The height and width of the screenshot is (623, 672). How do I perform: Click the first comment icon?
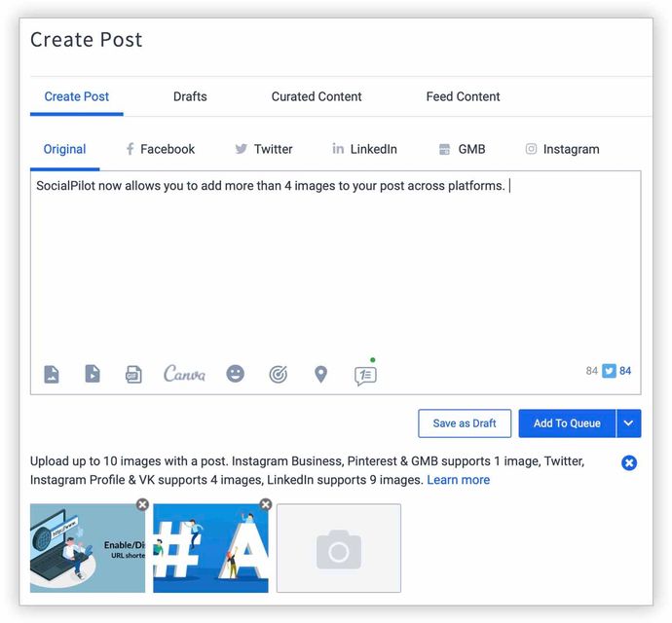click(365, 375)
